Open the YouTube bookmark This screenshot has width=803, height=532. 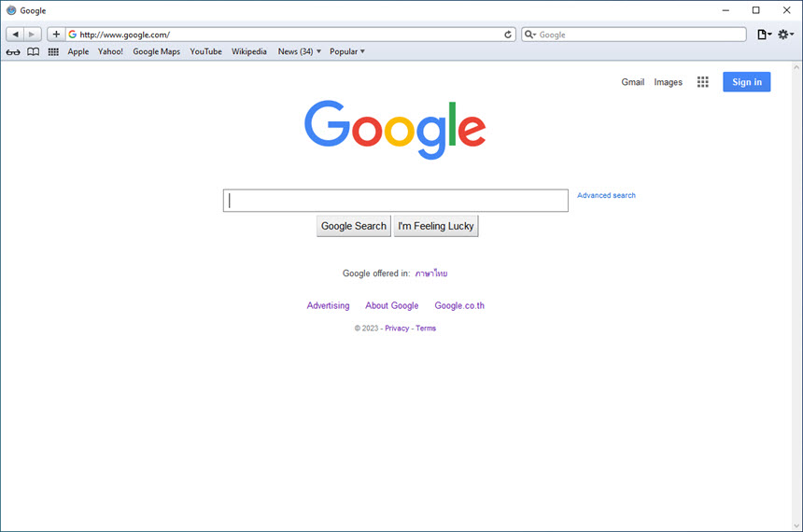tap(205, 51)
